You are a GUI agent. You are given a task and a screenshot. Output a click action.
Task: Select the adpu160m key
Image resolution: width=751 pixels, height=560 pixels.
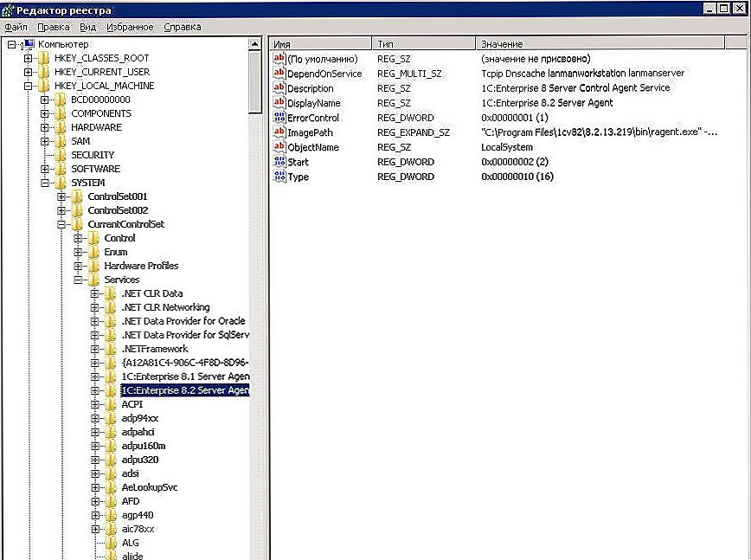click(x=144, y=447)
